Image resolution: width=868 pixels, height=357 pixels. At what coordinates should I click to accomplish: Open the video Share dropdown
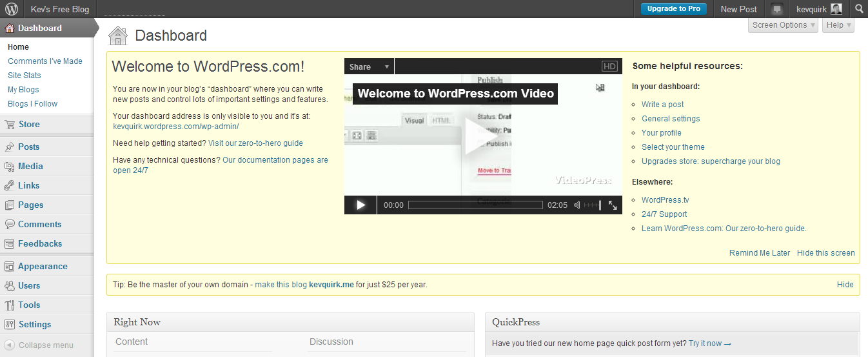(x=369, y=66)
